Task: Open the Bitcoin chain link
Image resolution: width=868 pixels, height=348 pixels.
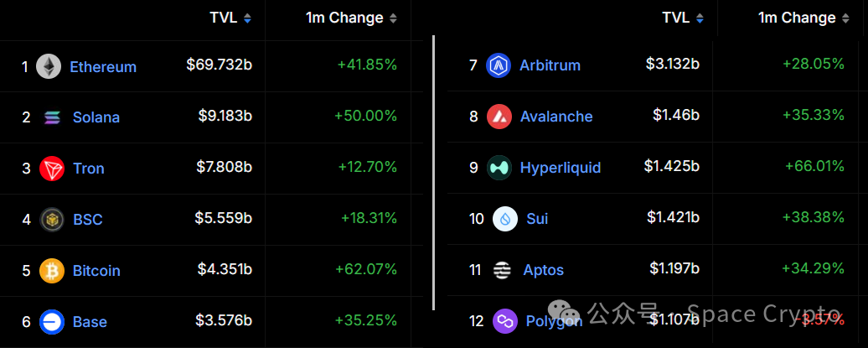Action: pyautogui.click(x=96, y=270)
